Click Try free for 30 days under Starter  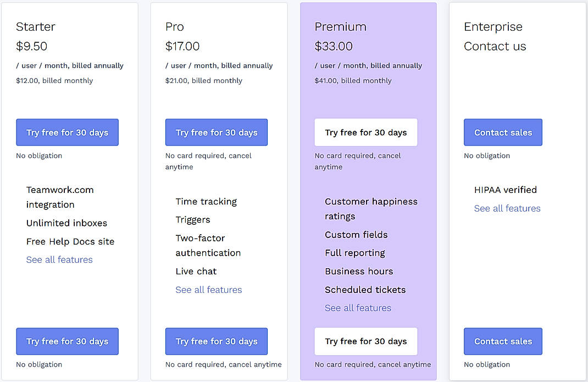click(67, 132)
